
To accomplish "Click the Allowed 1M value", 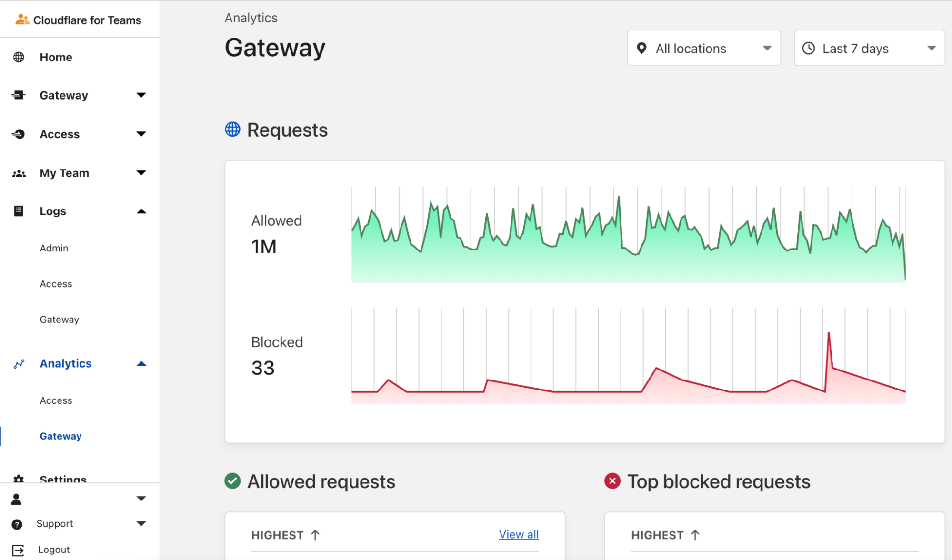I will click(264, 247).
